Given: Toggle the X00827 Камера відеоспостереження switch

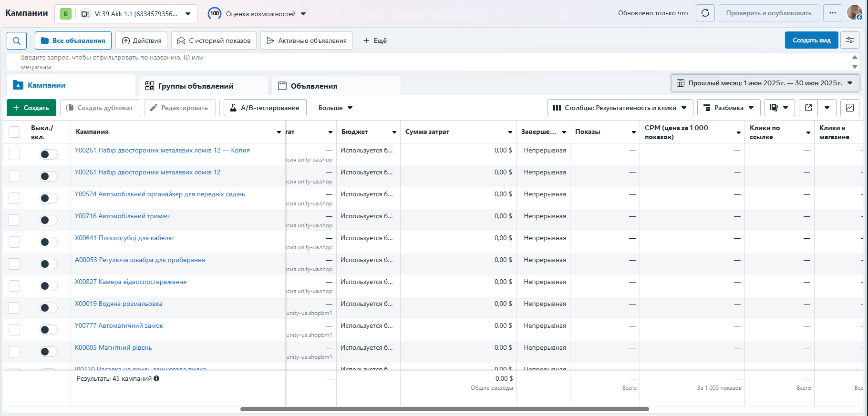Looking at the screenshot, I should click(48, 286).
